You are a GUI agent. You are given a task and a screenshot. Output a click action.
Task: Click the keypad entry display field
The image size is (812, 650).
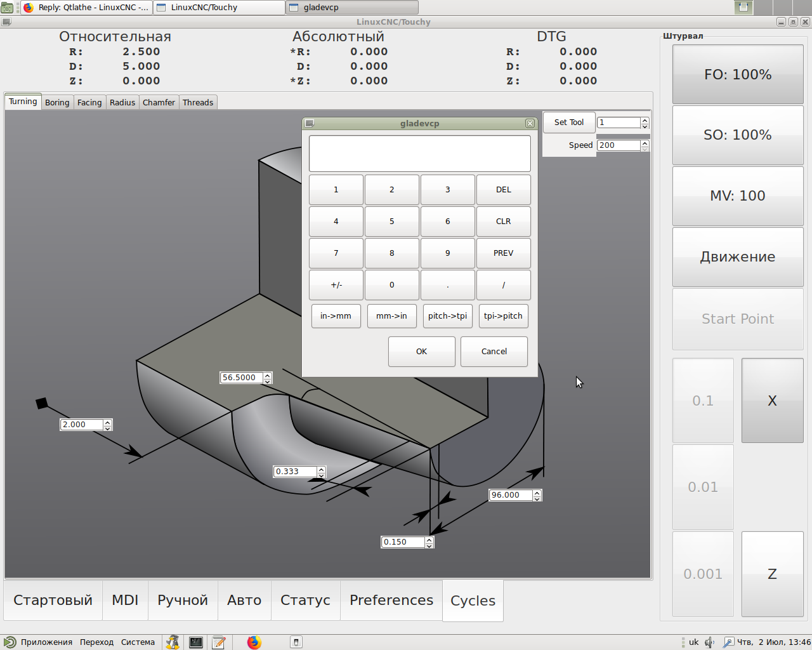point(420,154)
